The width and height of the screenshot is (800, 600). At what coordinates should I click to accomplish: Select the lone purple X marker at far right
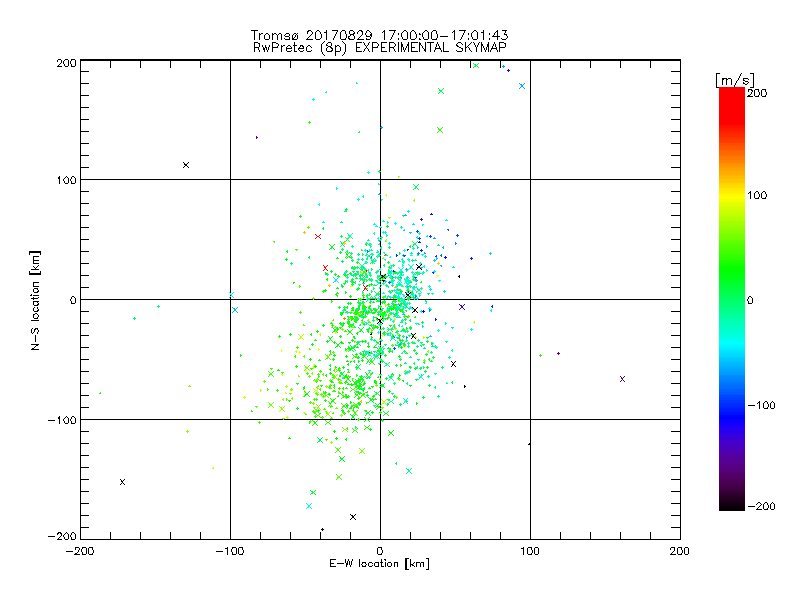click(x=622, y=379)
